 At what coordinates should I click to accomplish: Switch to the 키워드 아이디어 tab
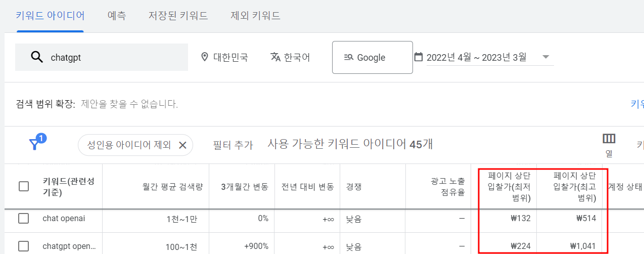50,16
